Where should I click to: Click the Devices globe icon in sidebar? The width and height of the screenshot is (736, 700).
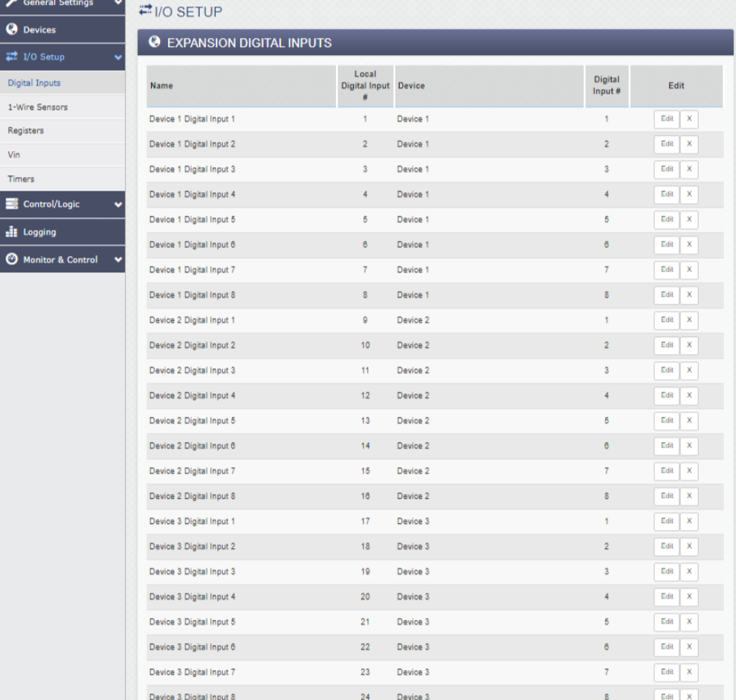tap(11, 30)
